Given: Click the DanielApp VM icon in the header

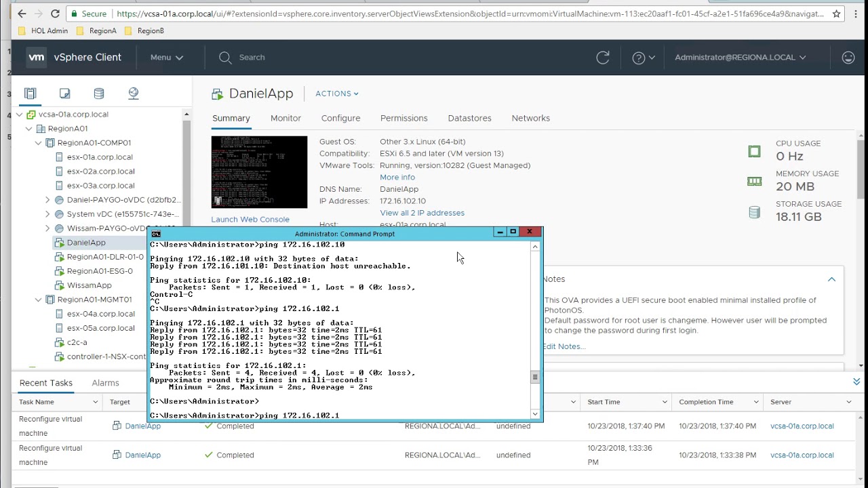Looking at the screenshot, I should 217,94.
